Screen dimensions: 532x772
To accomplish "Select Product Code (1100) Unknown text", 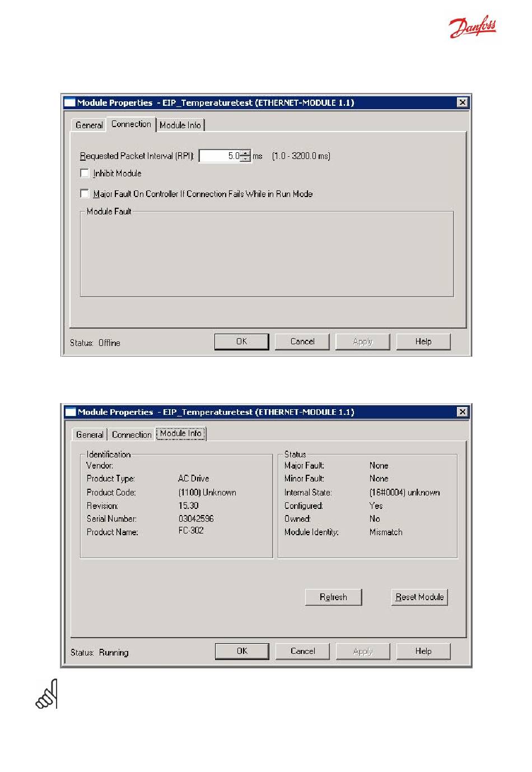I will tap(207, 493).
